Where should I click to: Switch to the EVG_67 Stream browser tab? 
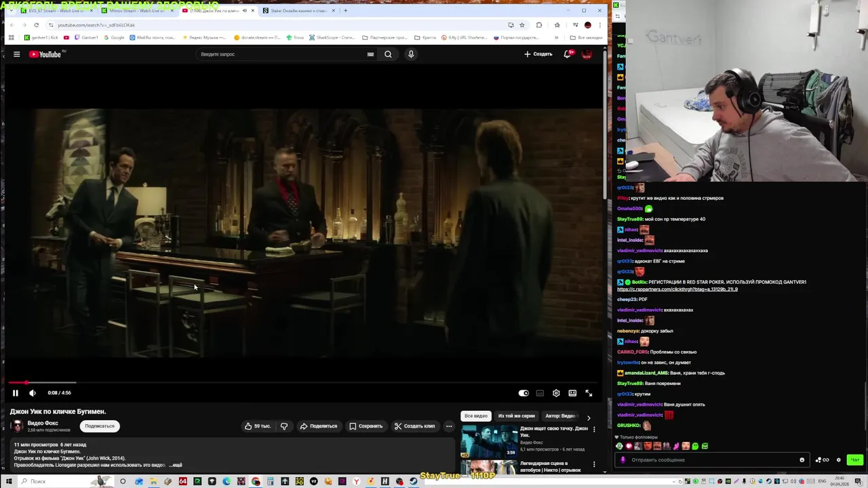point(57,11)
